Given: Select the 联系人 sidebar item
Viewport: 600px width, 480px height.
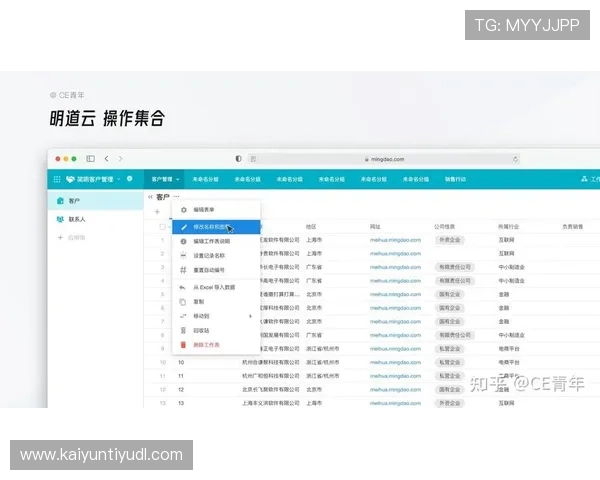Looking at the screenshot, I should point(96,219).
